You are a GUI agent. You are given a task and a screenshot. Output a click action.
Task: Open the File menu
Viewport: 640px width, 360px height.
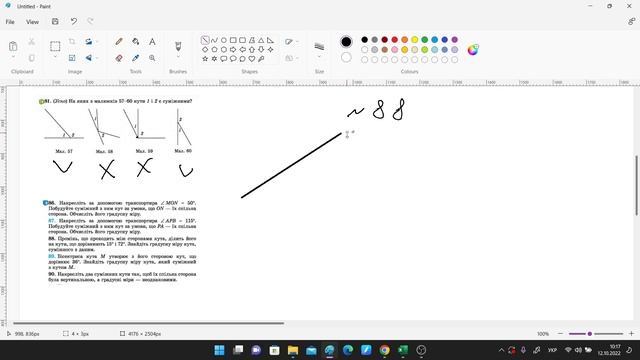click(x=10, y=22)
